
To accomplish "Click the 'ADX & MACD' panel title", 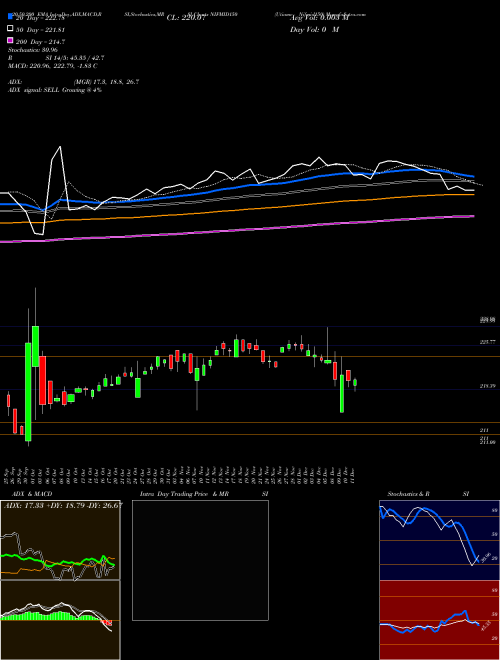I will click(32, 494).
